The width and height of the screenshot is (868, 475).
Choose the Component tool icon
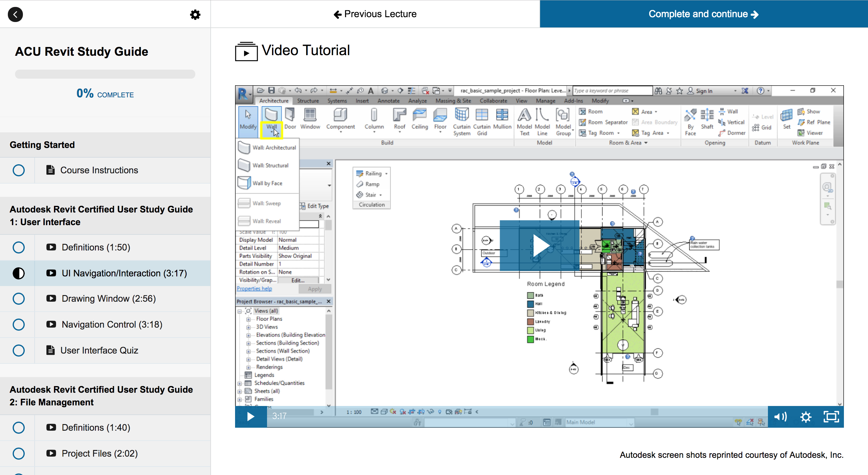pos(340,115)
